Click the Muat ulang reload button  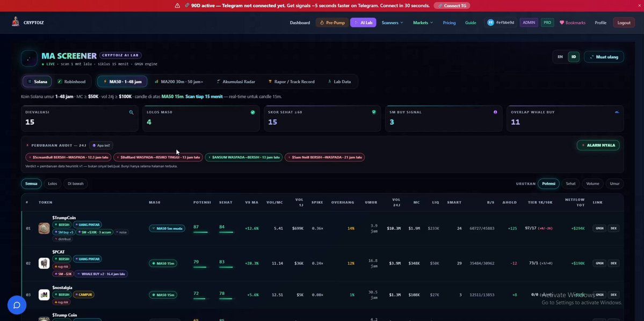(x=604, y=57)
